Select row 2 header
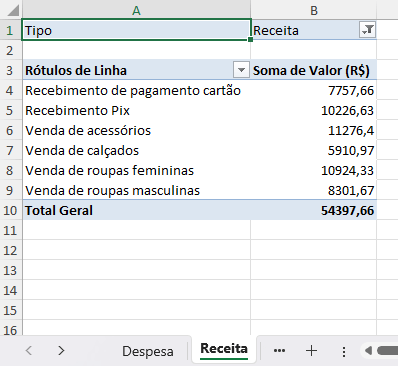The image size is (398, 366). 10,50
